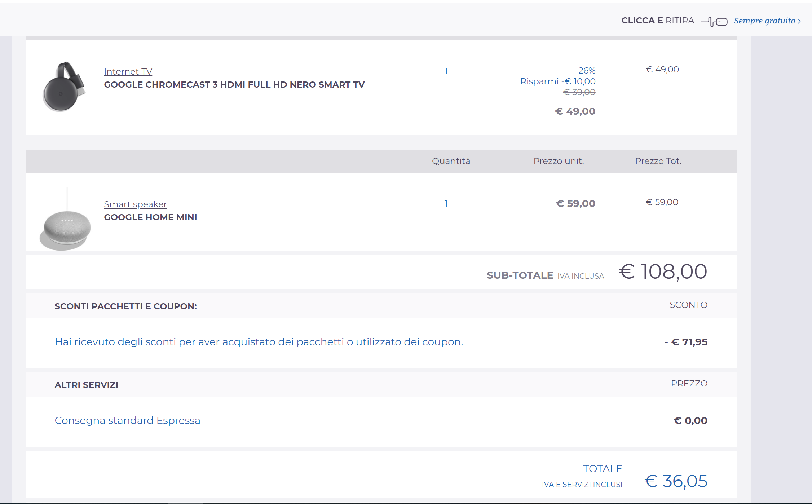Click the ALTRI SERVIZI heading
The width and height of the screenshot is (812, 504).
point(86,385)
